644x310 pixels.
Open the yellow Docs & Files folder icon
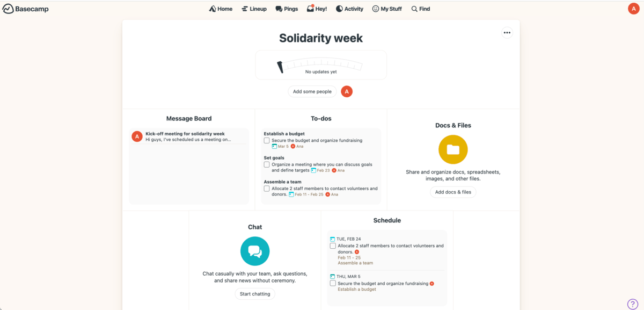[453, 149]
